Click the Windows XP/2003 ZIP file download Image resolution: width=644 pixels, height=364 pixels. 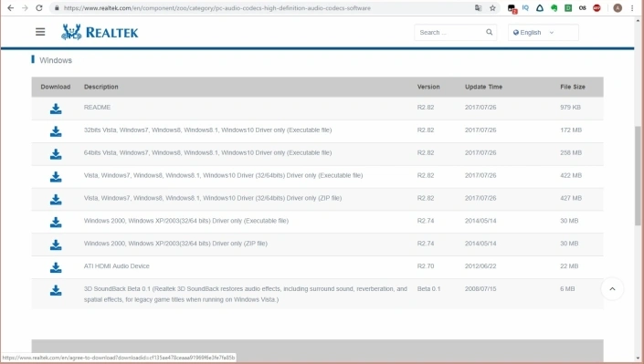coord(56,245)
